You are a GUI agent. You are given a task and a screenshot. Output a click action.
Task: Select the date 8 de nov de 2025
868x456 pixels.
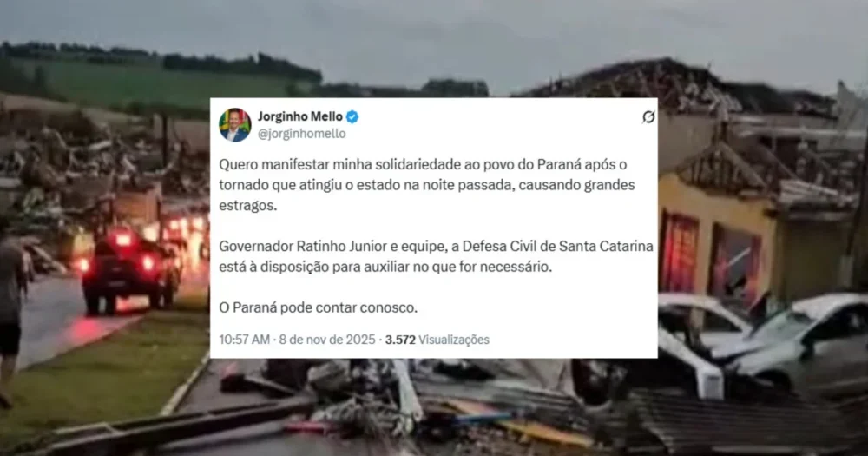pyautogui.click(x=327, y=340)
